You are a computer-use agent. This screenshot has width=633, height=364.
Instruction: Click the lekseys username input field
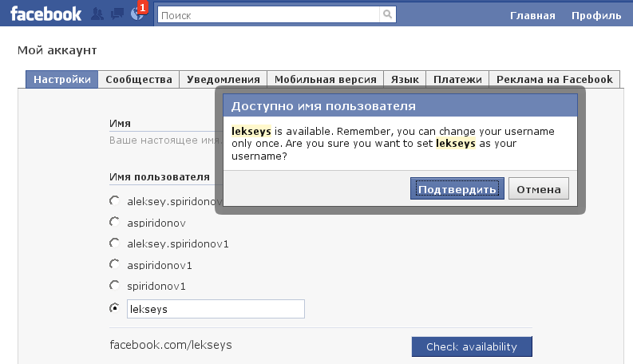click(x=216, y=309)
